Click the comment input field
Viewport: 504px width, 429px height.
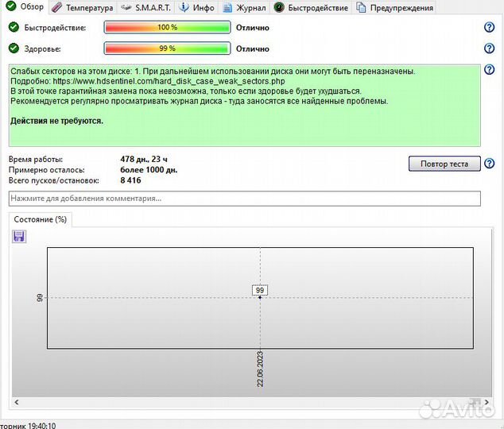click(245, 199)
